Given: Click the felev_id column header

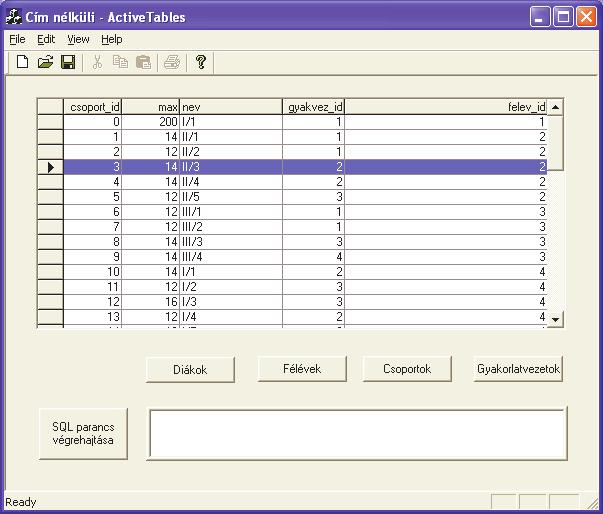Looking at the screenshot, I should coord(446,107).
